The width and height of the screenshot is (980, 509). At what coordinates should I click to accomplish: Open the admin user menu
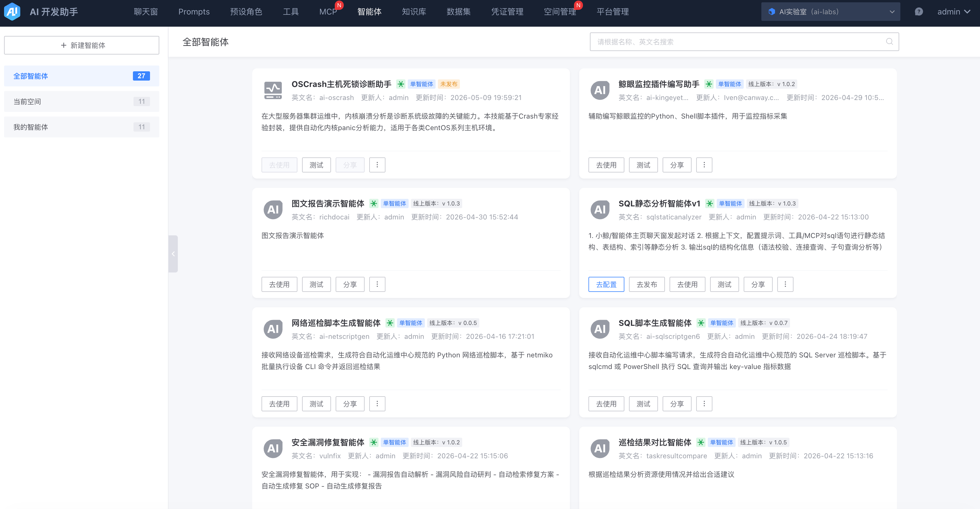(954, 12)
